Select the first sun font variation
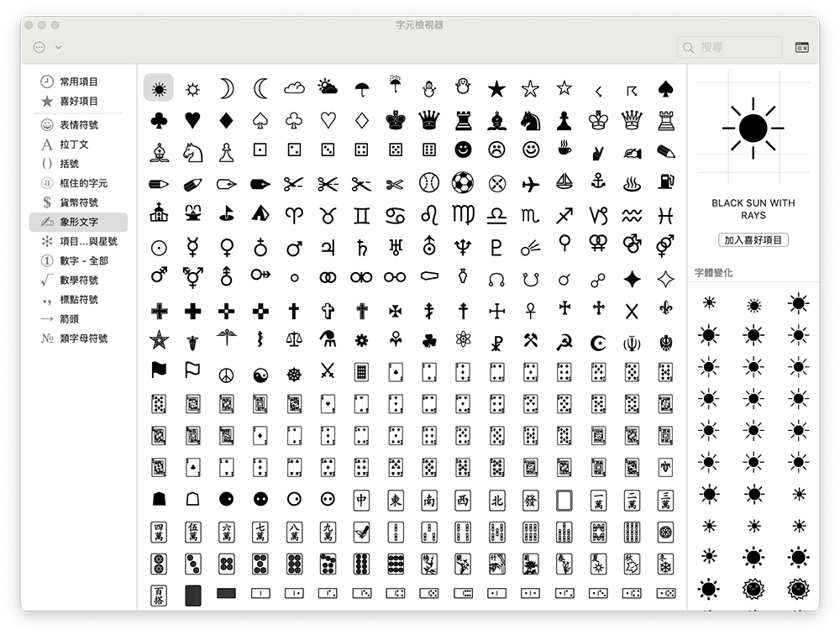The height and width of the screenshot is (635, 840). [709, 303]
